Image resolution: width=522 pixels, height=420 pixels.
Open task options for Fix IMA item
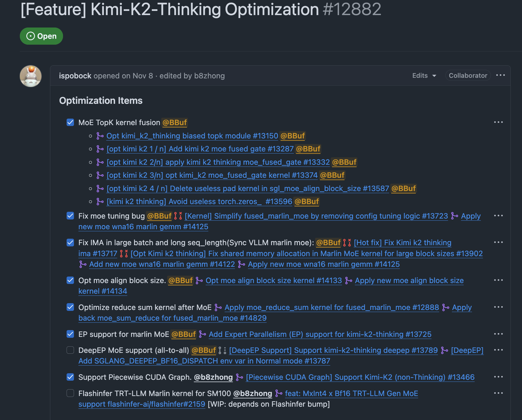pos(498,242)
